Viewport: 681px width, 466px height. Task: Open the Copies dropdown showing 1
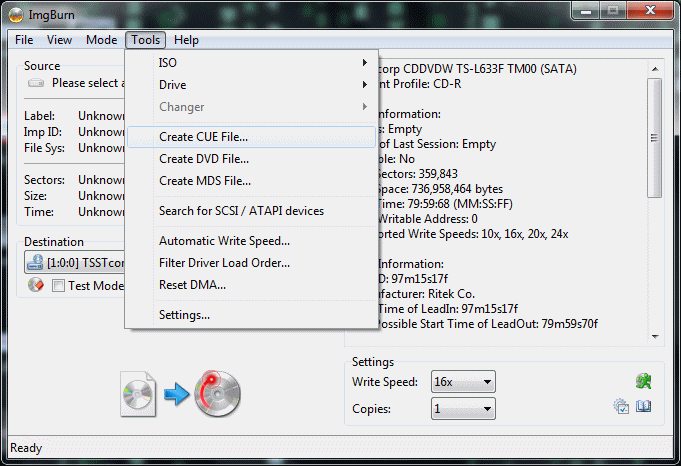pyautogui.click(x=463, y=409)
